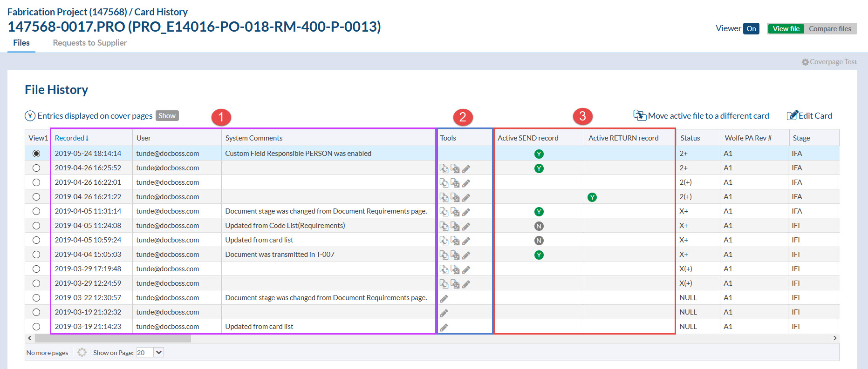Click the circled Y icon beside Entries displayed on cover pages
The width and height of the screenshot is (868, 369).
pos(30,116)
